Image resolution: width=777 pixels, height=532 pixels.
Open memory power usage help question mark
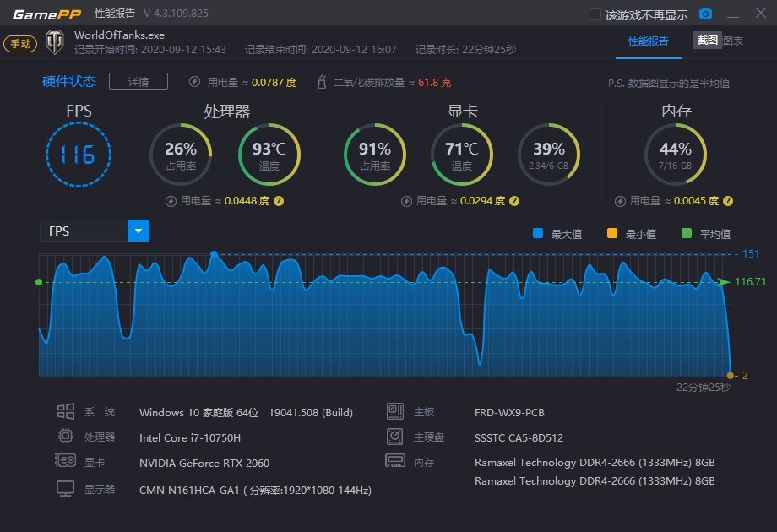[728, 201]
